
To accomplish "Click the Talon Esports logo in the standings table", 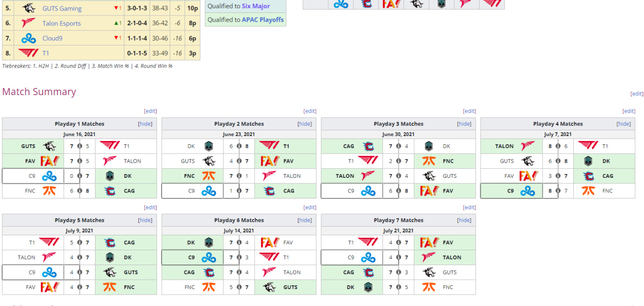I will 28,23.
